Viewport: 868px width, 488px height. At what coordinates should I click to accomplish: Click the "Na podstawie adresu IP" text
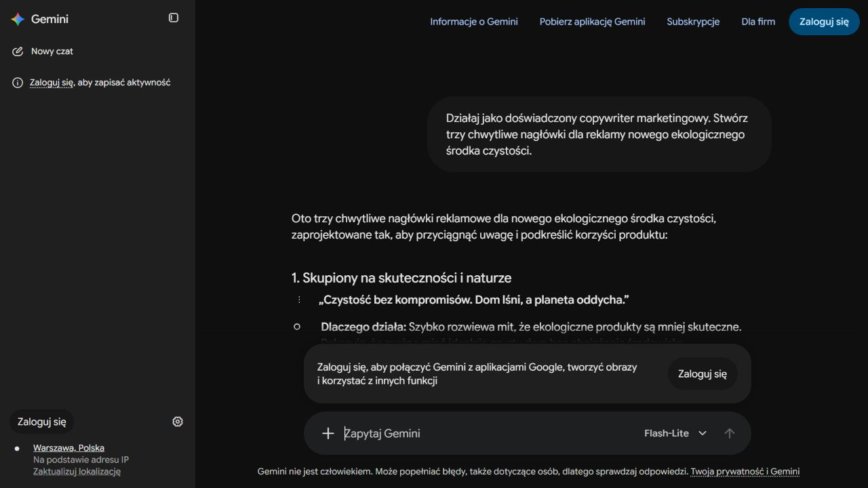(81, 460)
